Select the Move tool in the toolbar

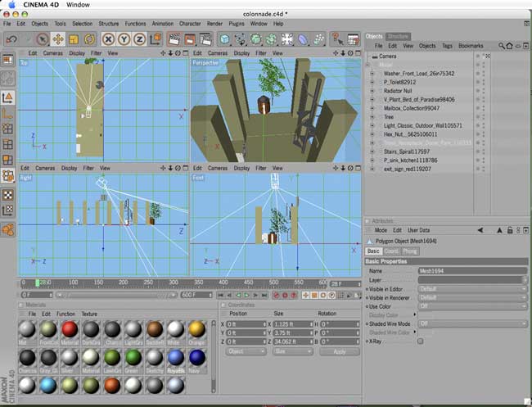[x=58, y=38]
